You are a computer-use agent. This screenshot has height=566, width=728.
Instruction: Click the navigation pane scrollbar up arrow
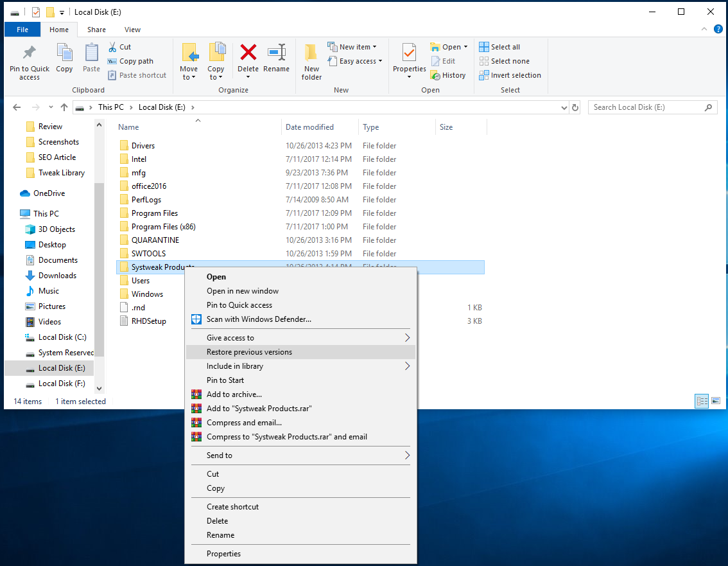99,125
